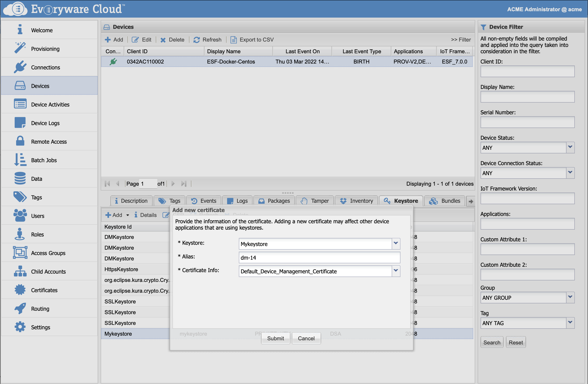Image resolution: width=588 pixels, height=384 pixels.
Task: Submit the new certificate
Action: pyautogui.click(x=275, y=338)
